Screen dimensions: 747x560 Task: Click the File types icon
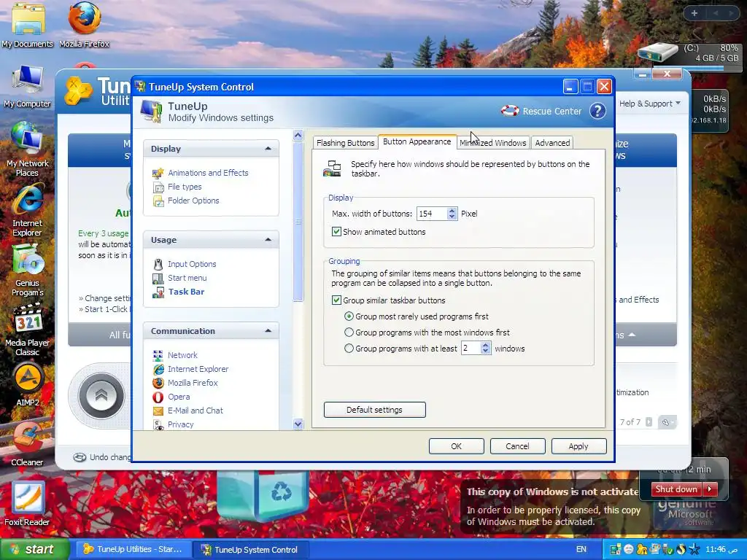click(158, 187)
